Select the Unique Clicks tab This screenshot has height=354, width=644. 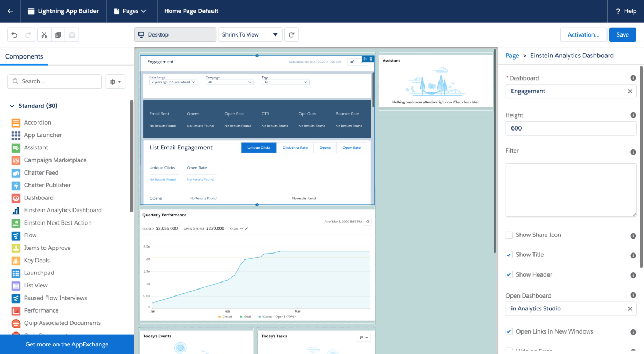[x=259, y=148]
